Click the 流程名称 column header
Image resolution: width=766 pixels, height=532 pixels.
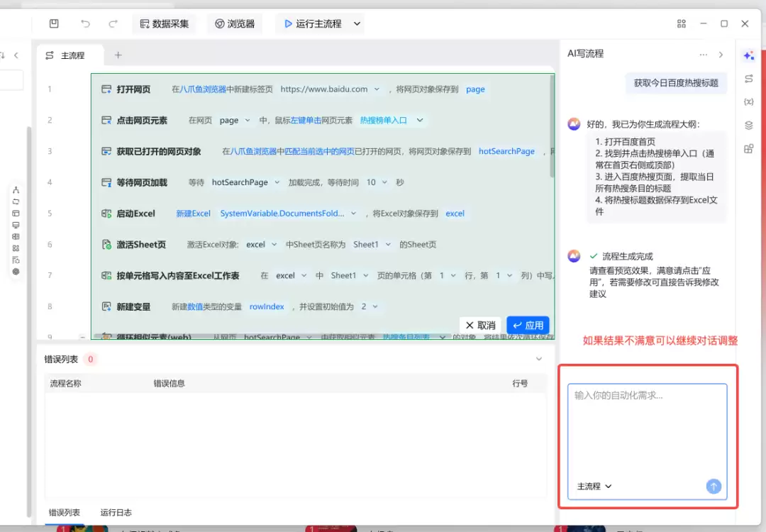(65, 384)
